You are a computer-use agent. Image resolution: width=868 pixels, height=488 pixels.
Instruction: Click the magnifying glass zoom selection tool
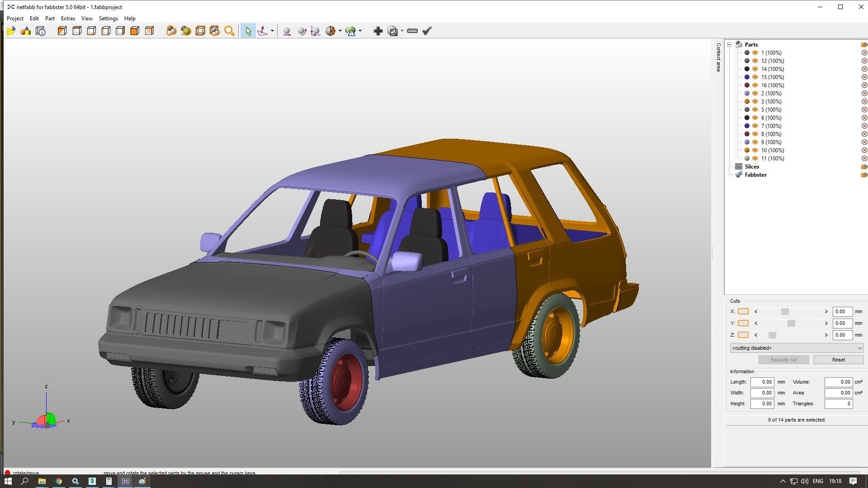click(230, 31)
